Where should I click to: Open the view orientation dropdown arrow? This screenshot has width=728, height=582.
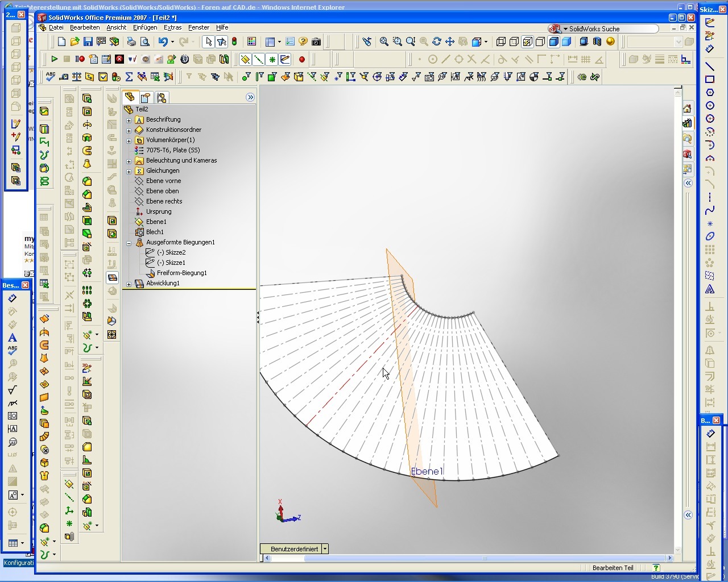[486, 41]
